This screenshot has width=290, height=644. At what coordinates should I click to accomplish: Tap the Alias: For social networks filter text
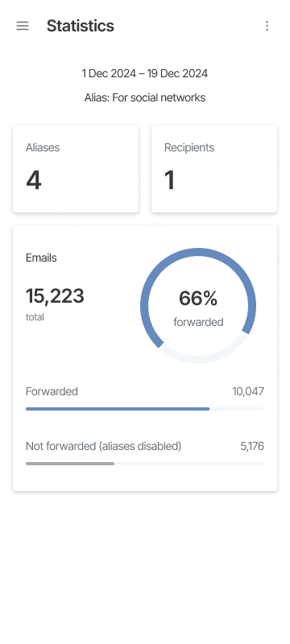(144, 97)
